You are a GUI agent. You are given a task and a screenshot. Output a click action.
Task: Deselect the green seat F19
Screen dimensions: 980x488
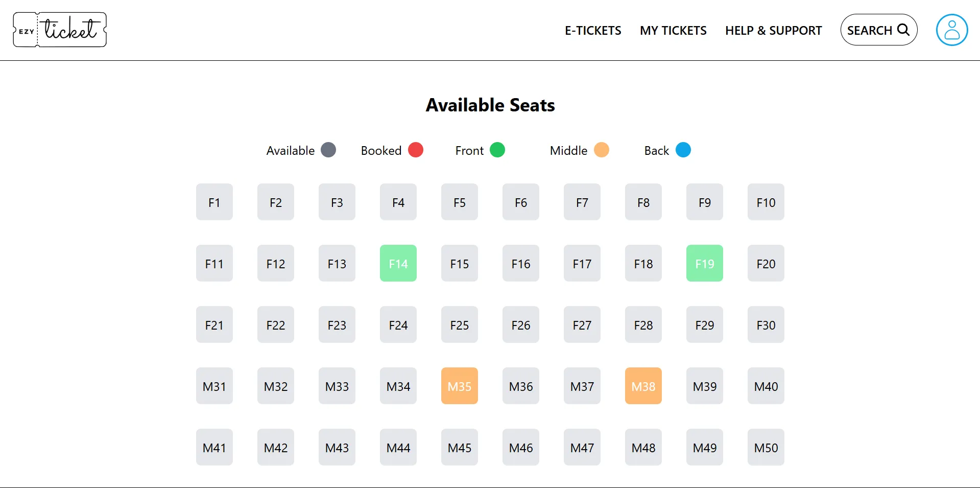coord(705,263)
